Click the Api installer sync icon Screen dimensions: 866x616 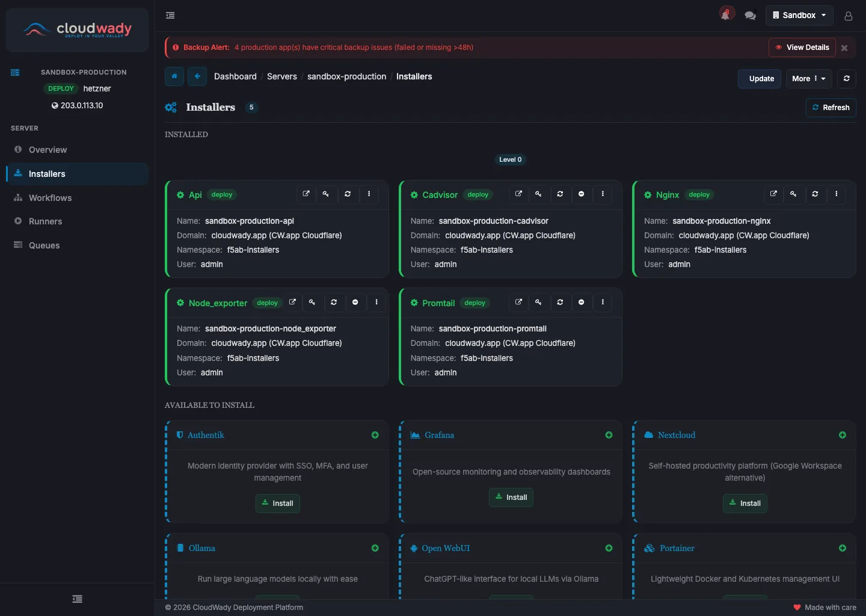point(348,194)
